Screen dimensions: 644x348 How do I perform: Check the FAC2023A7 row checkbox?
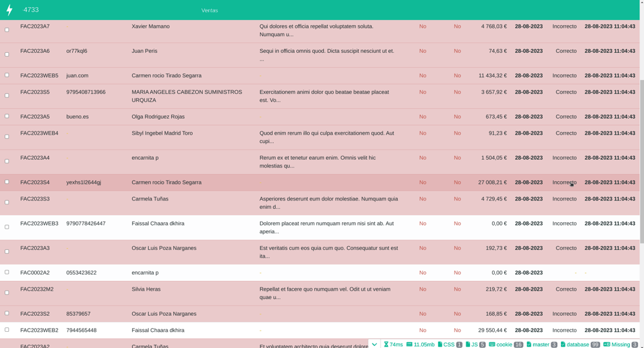tap(6, 30)
